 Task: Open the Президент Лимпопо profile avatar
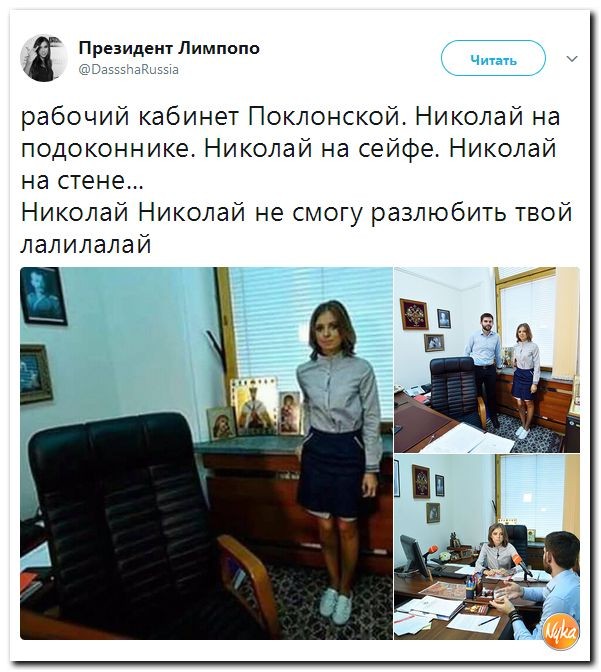44,58
